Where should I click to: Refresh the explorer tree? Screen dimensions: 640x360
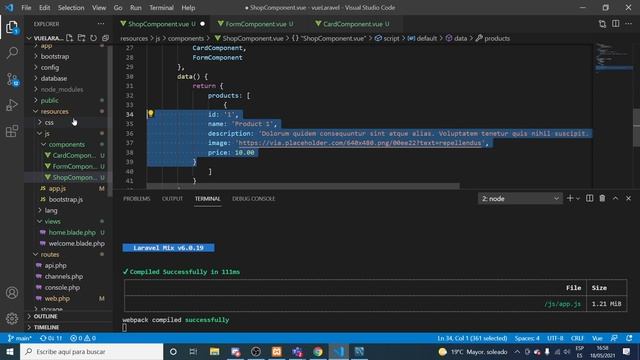[x=93, y=38]
